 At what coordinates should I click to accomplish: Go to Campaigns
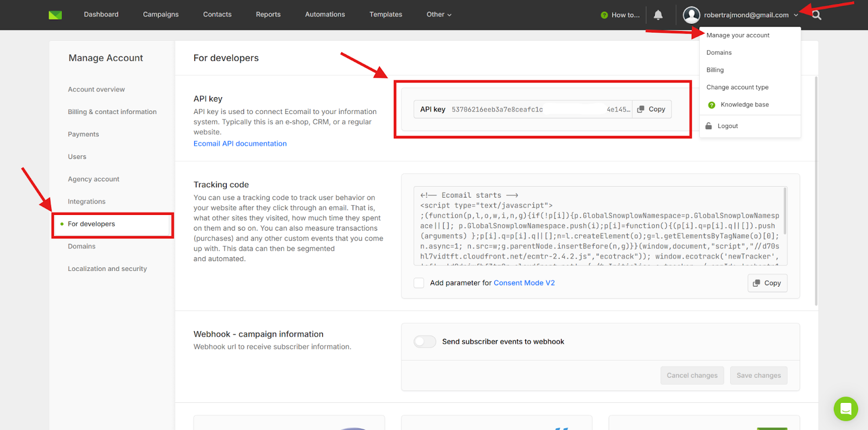pos(161,15)
